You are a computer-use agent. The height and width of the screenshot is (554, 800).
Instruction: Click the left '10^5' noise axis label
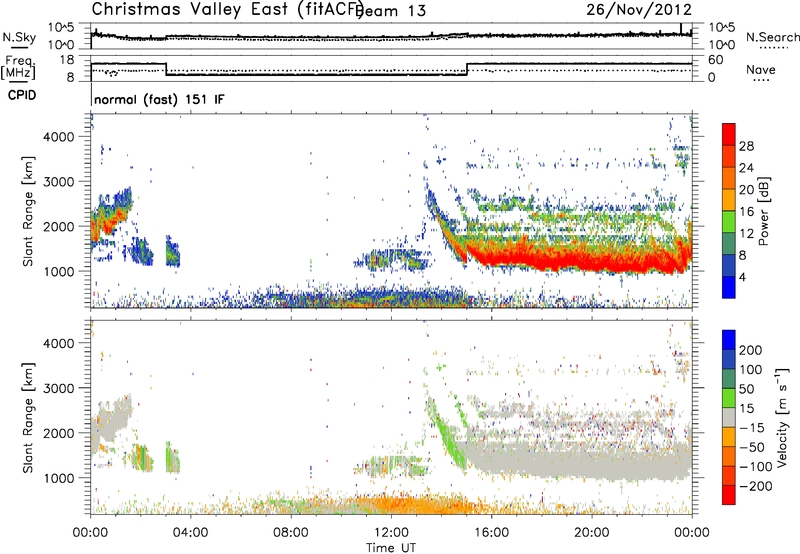coord(62,28)
